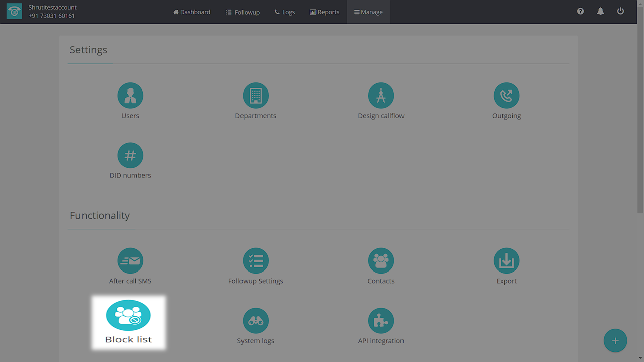Viewport: 644px width, 362px height.
Task: Open System logs binoculars icon
Action: tap(256, 321)
